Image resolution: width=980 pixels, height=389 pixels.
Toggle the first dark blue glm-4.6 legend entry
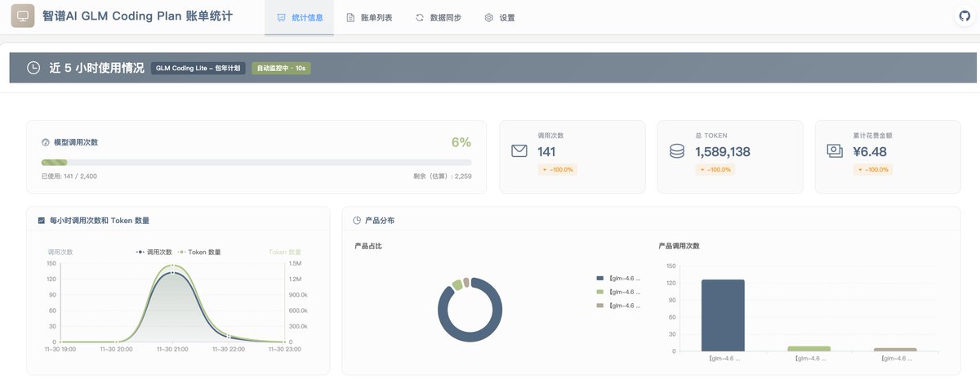(x=618, y=278)
